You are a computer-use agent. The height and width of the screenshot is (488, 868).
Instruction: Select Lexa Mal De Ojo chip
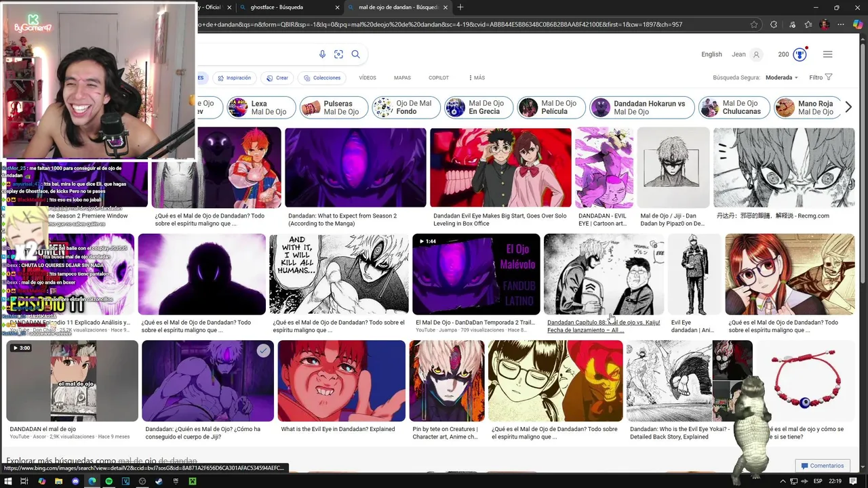click(261, 108)
